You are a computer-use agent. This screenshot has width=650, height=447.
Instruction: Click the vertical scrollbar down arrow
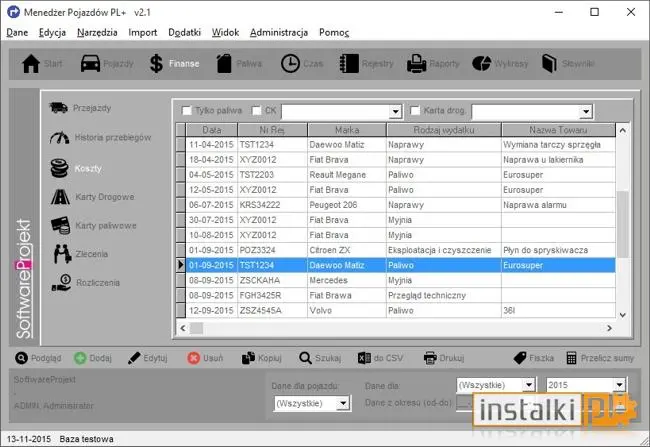(623, 315)
